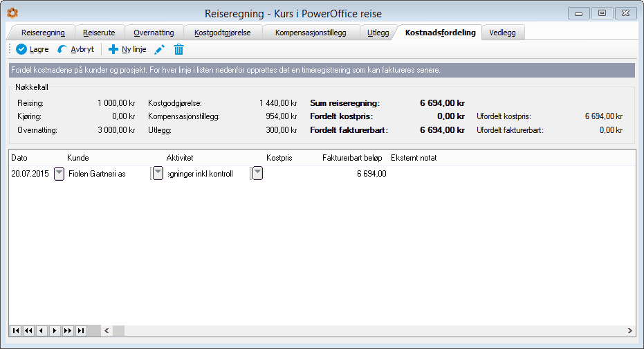Go to last record navigation button
Viewport: 644px width, 349px height.
coord(81,330)
